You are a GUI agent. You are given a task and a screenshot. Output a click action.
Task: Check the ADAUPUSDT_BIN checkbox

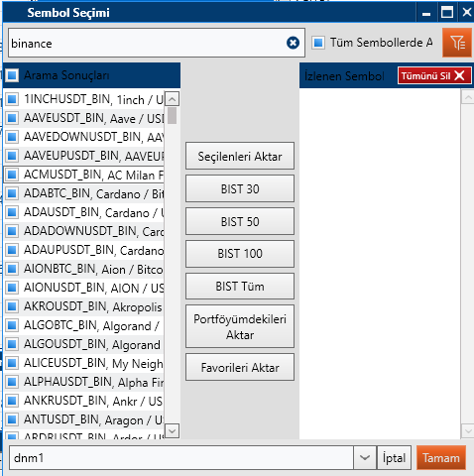pyautogui.click(x=12, y=250)
